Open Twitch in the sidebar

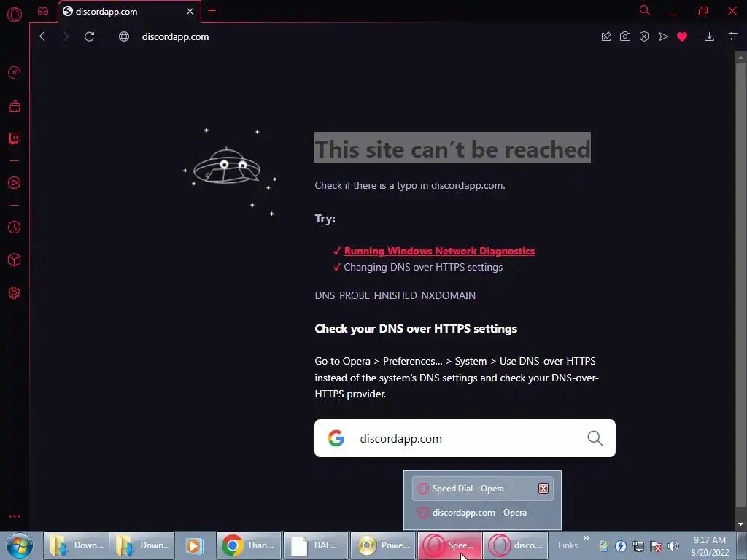pos(15,139)
